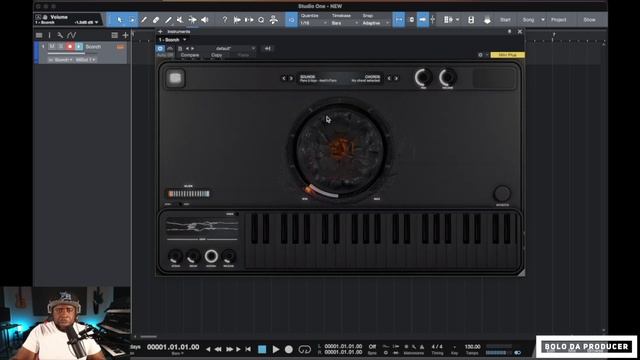Toggle the Autoscroll arrow button

(x=422, y=20)
